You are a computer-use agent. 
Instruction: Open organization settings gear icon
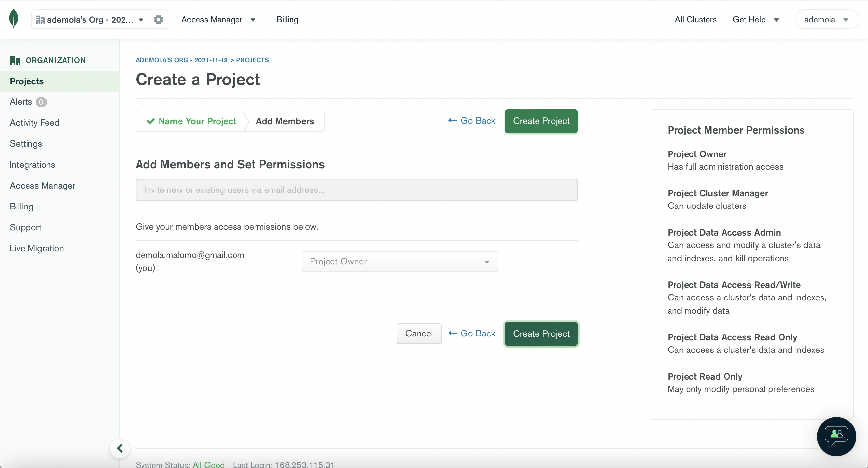(159, 20)
